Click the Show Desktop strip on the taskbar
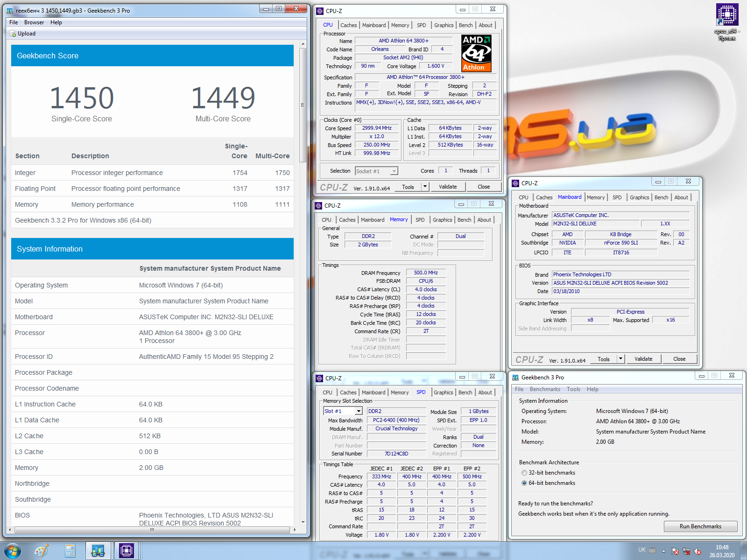 click(x=743, y=551)
